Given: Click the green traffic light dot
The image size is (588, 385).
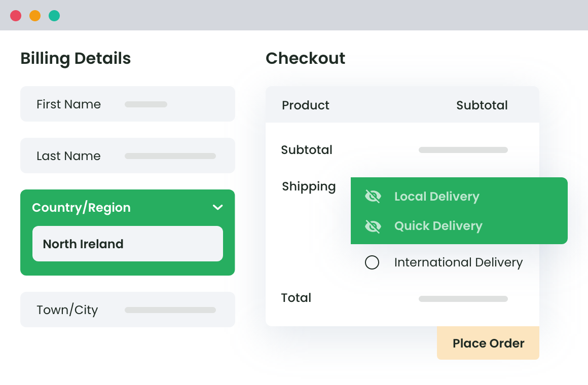Looking at the screenshot, I should (53, 15).
